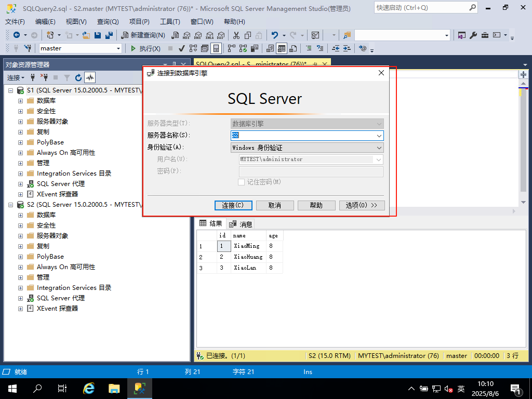Click Execute (执行) button
Viewport: 532px width, 399px height.
145,48
